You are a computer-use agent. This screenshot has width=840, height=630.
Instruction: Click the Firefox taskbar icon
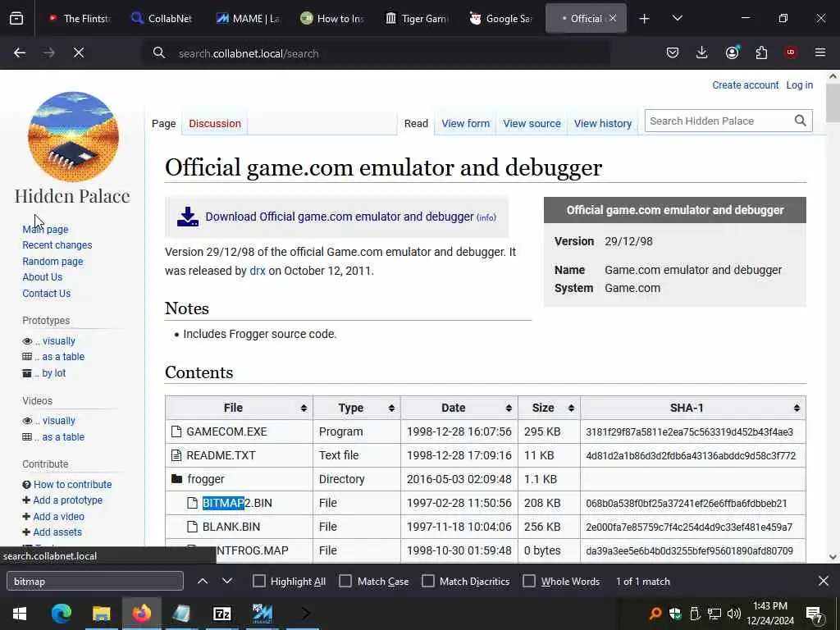click(x=141, y=614)
